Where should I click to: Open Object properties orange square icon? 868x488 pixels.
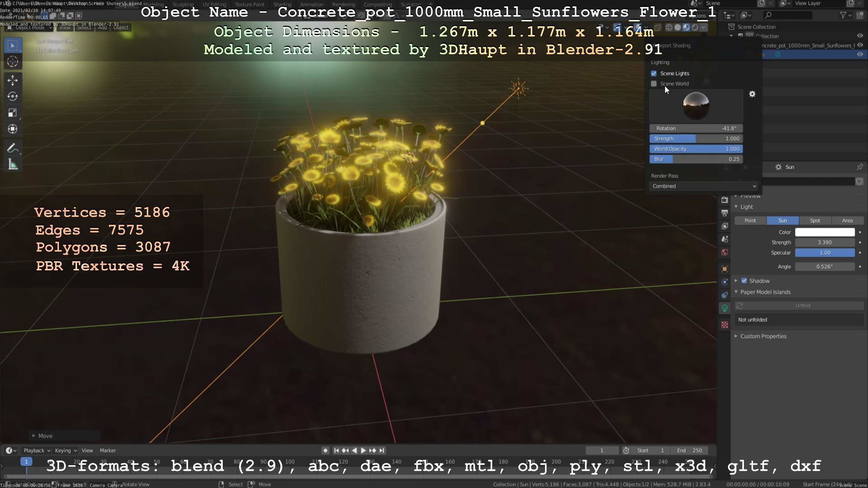(x=724, y=269)
